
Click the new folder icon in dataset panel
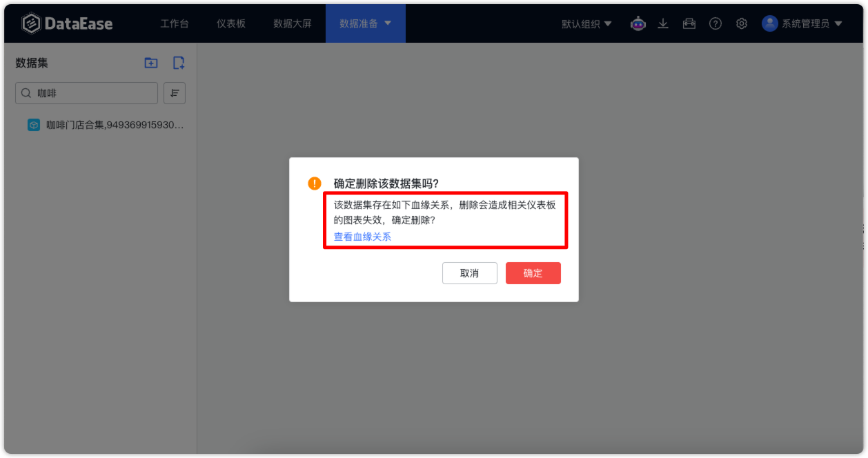coord(150,63)
